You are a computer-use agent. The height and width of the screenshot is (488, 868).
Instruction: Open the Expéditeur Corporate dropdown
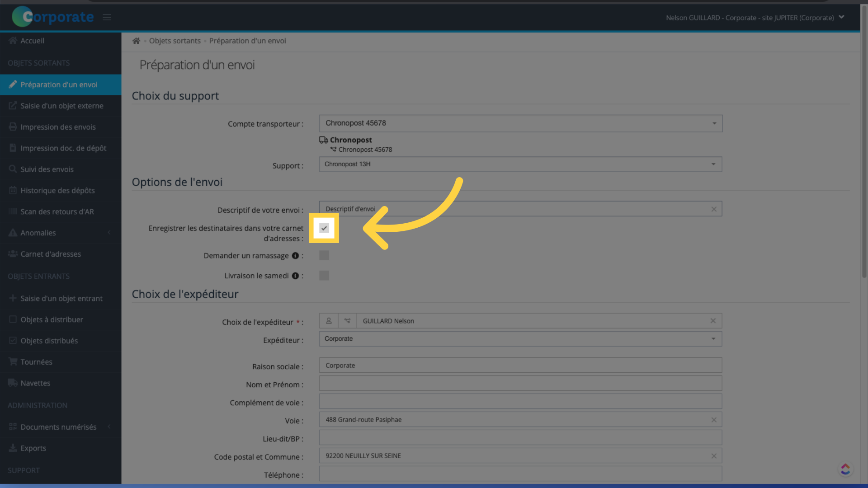(x=521, y=339)
